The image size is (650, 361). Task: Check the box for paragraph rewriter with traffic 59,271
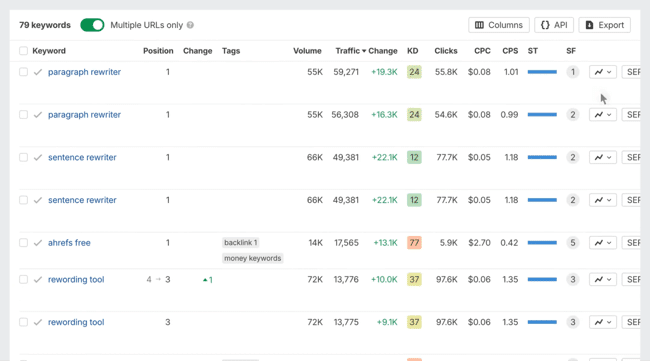23,72
